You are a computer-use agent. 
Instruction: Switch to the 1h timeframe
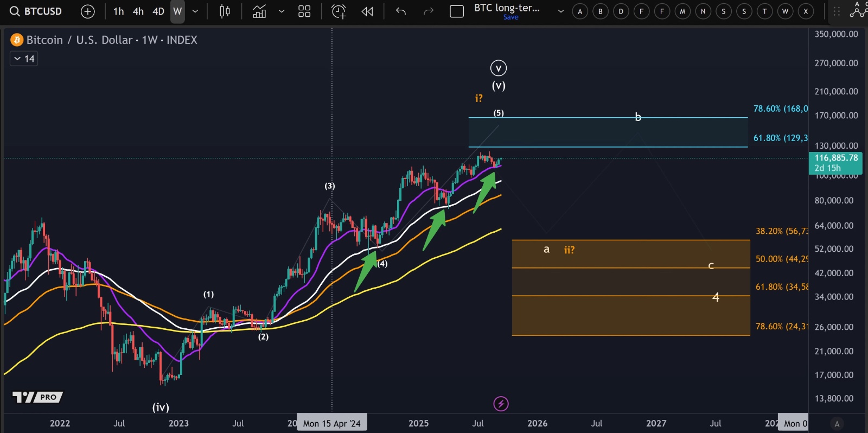pos(118,11)
